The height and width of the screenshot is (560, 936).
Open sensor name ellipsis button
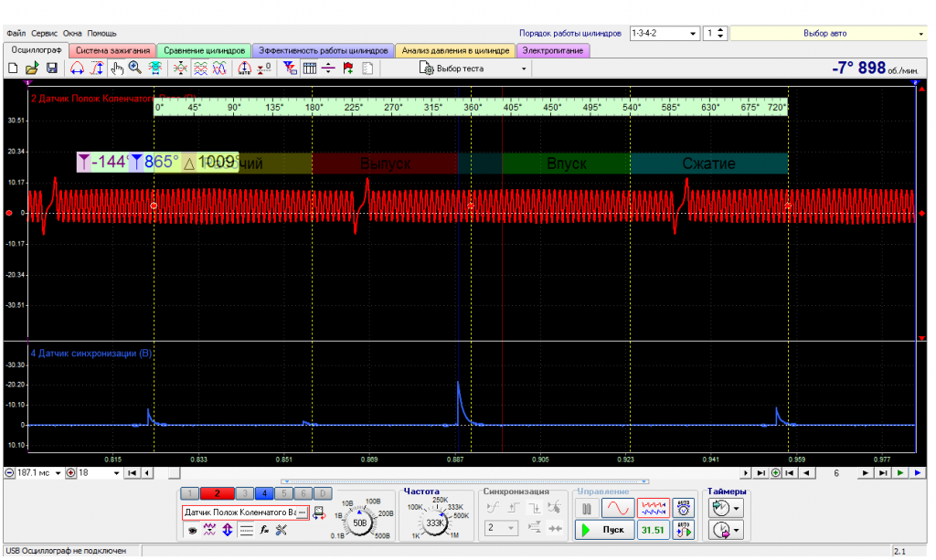[303, 512]
